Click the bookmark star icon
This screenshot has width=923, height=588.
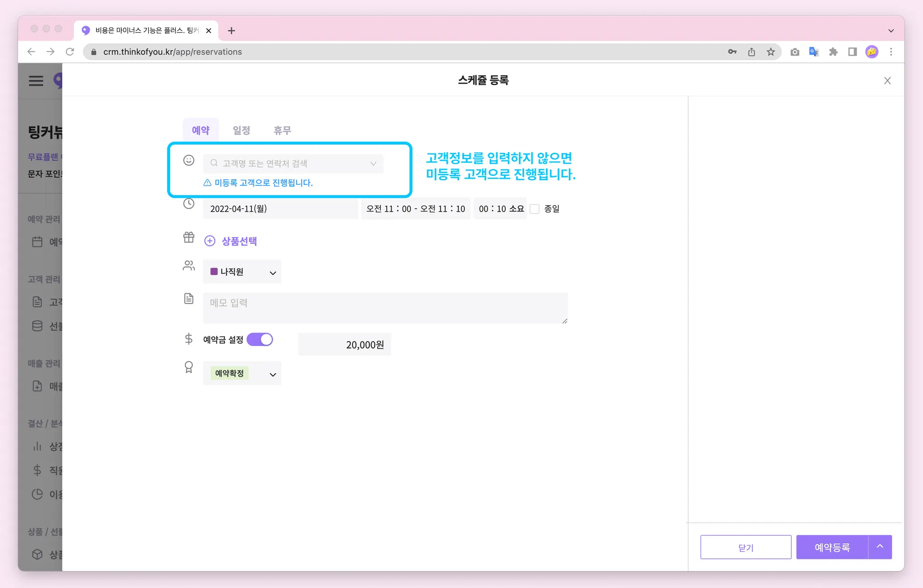tap(771, 52)
